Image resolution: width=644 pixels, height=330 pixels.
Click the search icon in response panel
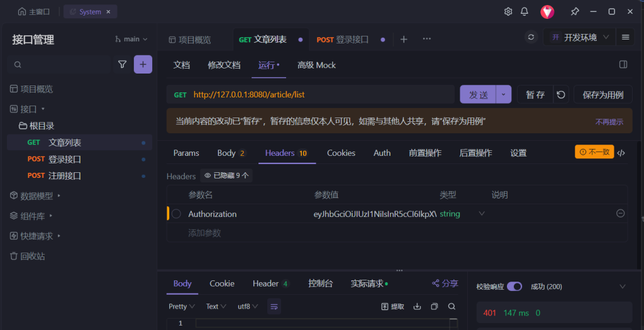click(x=452, y=307)
